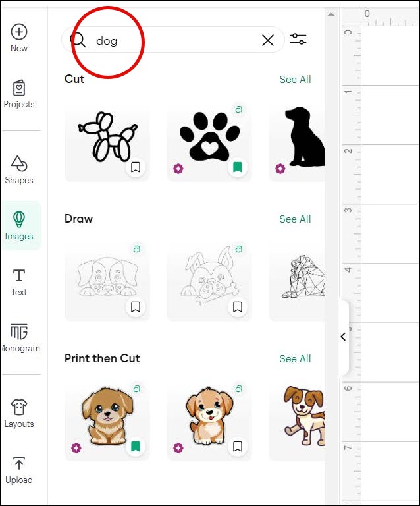The width and height of the screenshot is (420, 506).
Task: Open the Monogram maker
Action: 20,338
